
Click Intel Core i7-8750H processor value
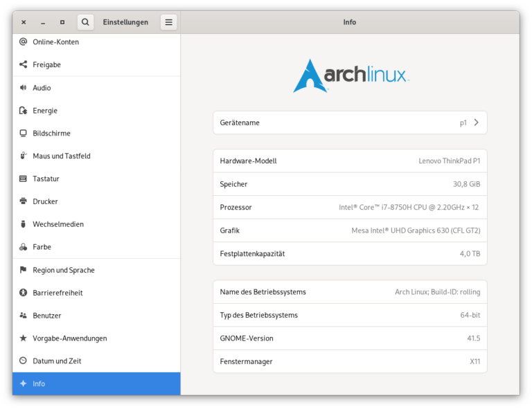click(409, 208)
